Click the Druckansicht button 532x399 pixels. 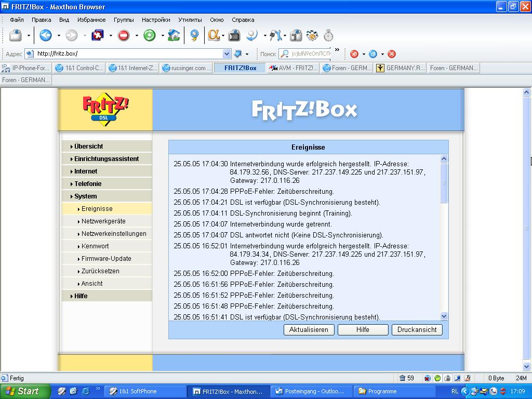417,330
